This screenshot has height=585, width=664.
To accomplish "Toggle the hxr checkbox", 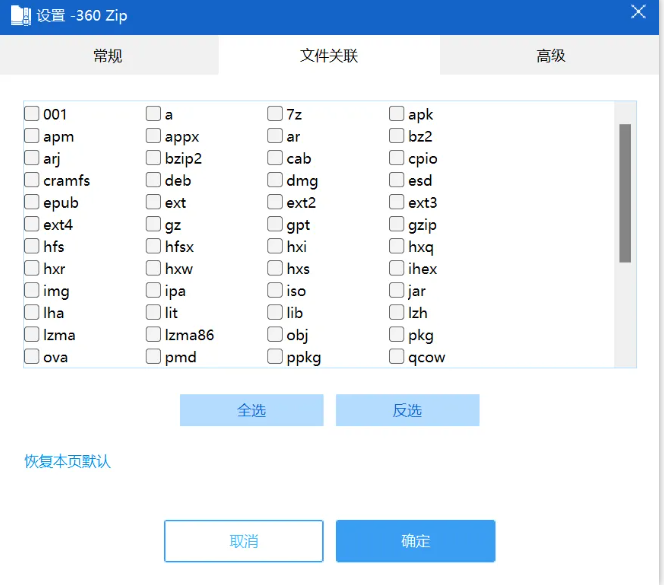I will click(x=32, y=268).
